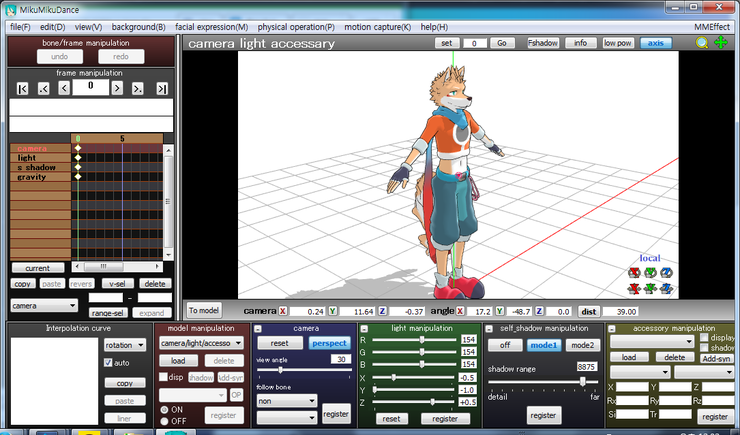Screen dimensions: 740x435
Task: Select the light row keyframe diamond
Action: (x=78, y=158)
